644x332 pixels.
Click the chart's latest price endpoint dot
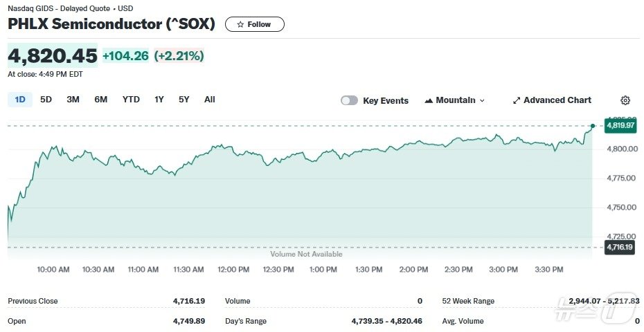click(x=593, y=126)
